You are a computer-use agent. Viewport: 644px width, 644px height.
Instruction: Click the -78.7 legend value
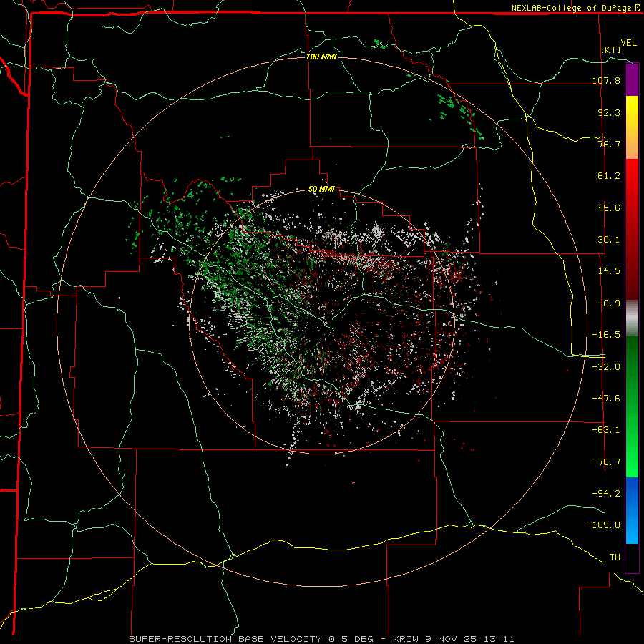[606, 462]
